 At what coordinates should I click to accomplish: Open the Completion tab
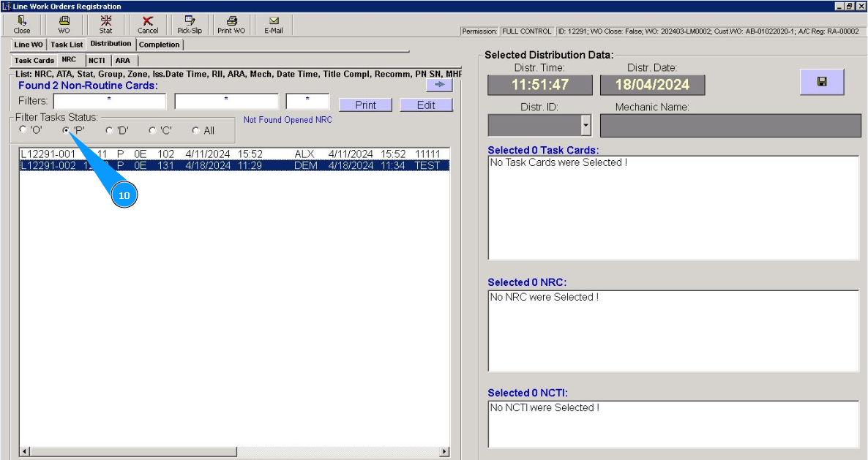tap(159, 45)
